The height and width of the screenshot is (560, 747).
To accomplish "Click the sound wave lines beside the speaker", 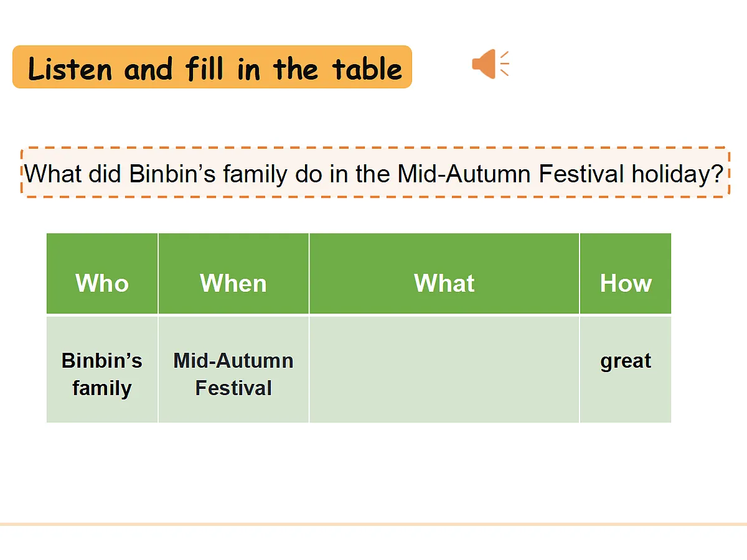I will coord(504,63).
